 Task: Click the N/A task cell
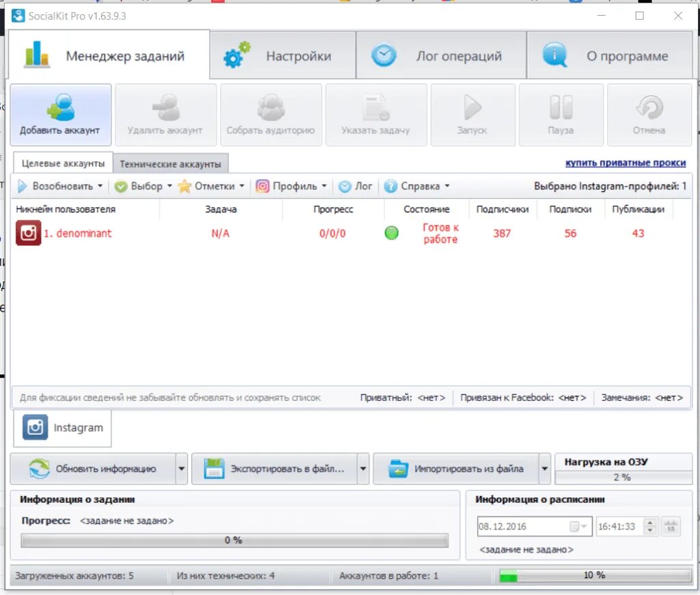[x=221, y=233]
